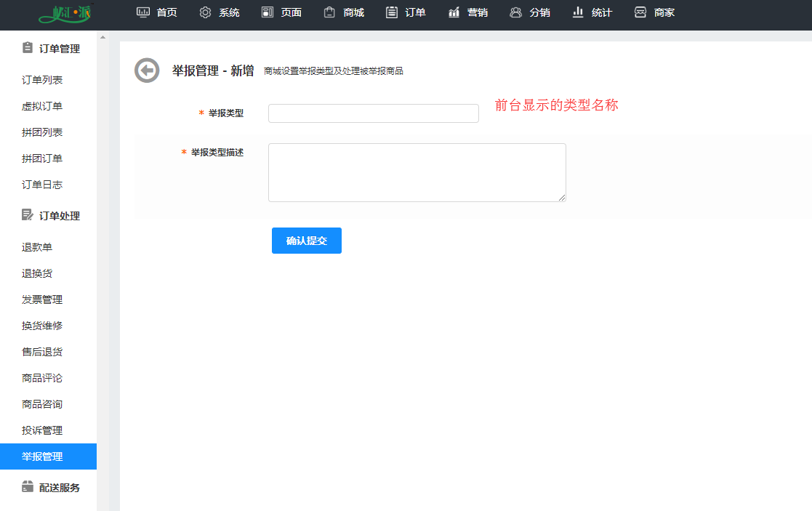Click the sidebar scrollbar up arrow
This screenshot has width=812, height=511.
click(x=102, y=37)
